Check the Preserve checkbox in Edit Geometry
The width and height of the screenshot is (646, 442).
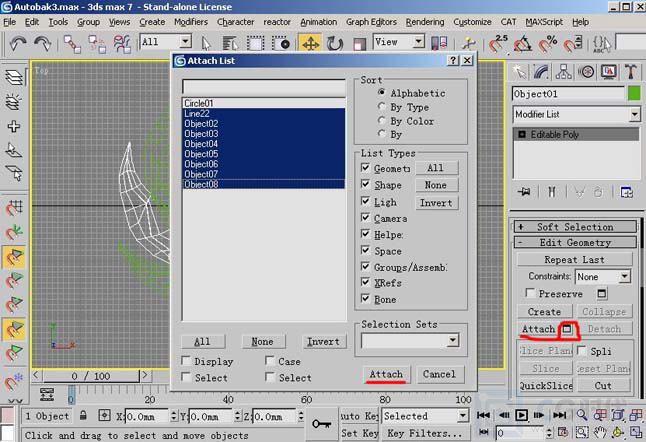(530, 293)
